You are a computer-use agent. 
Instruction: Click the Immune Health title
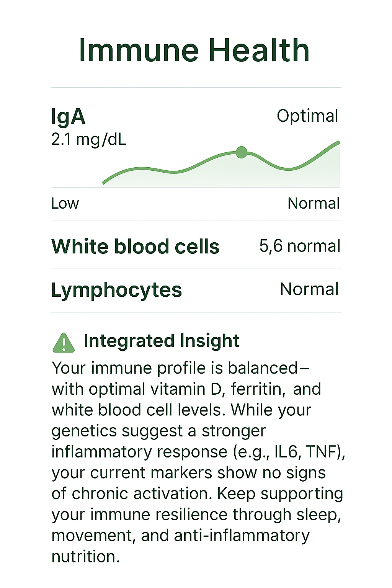[194, 50]
